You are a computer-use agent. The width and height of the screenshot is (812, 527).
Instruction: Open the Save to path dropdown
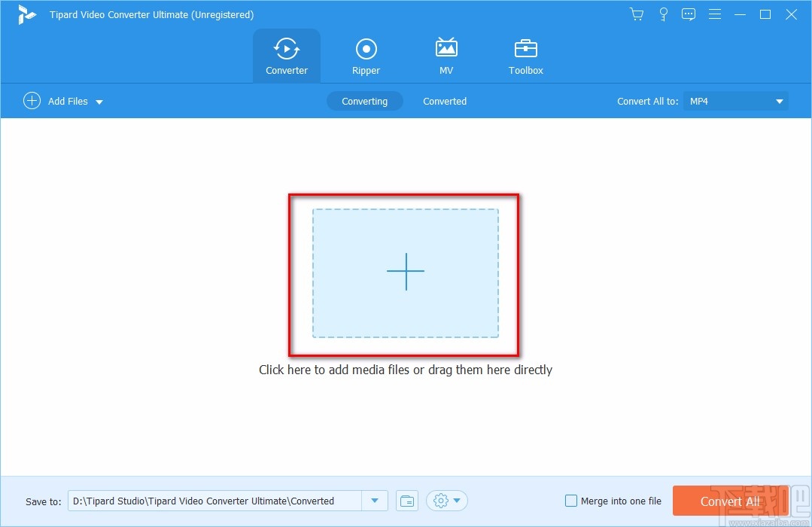pyautogui.click(x=375, y=500)
